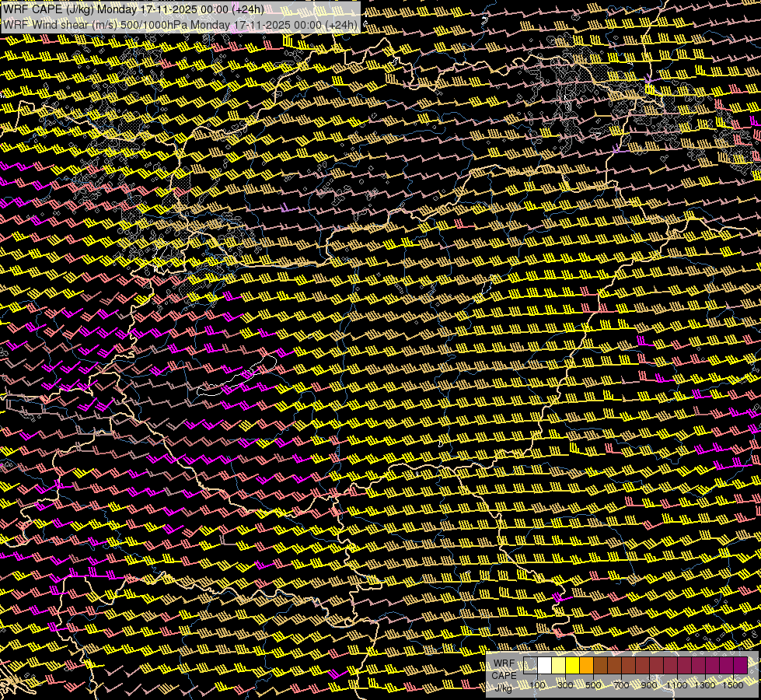
Task: Click the WRF label in the legend
Action: [504, 663]
